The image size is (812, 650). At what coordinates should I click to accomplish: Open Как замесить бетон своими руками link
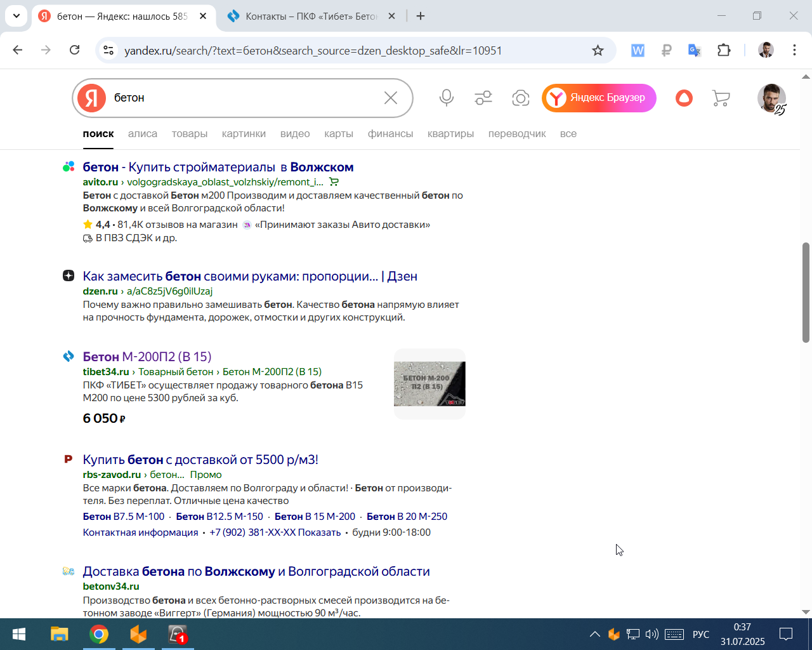point(250,276)
